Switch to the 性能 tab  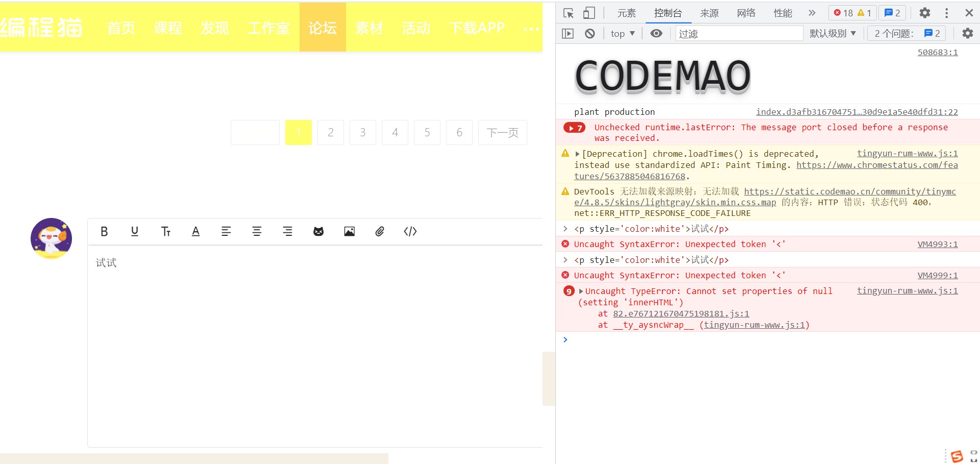pos(782,13)
